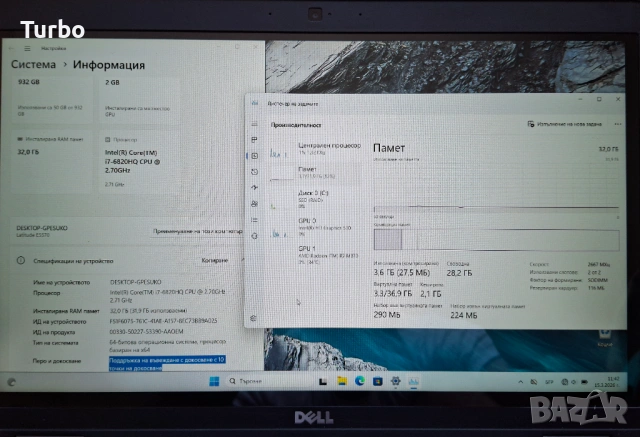Image resolution: width=640 pixels, height=437 pixels.
Task: Click the memory usage graph
Action: pos(496,188)
